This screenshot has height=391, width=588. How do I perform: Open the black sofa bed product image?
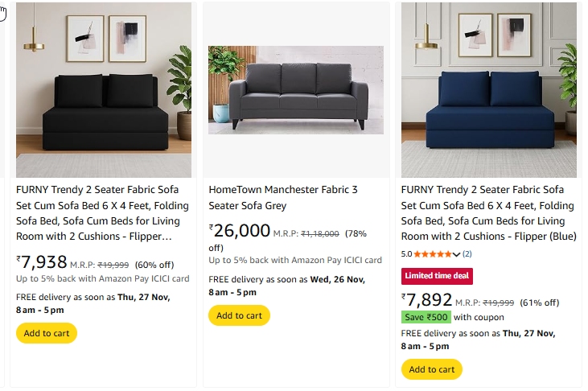tap(104, 90)
